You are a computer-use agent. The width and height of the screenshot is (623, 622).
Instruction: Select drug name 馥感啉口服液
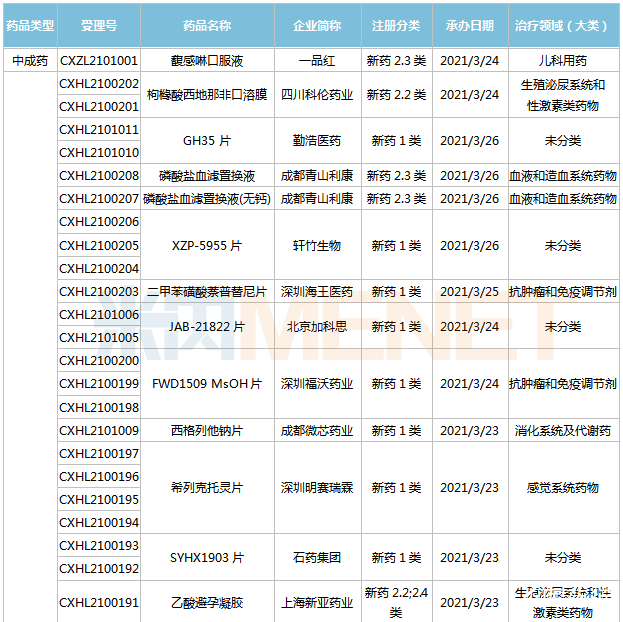click(207, 60)
